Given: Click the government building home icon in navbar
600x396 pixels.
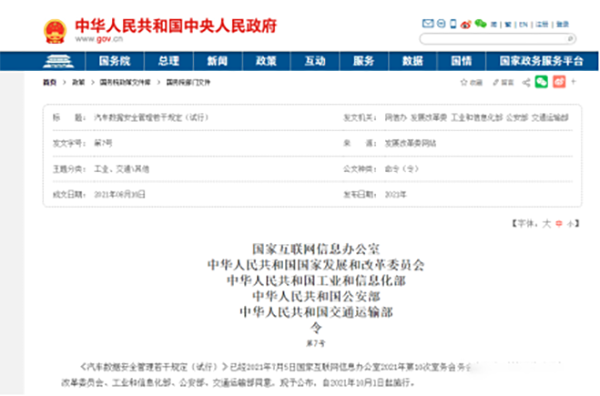Looking at the screenshot, I should 58,61.
